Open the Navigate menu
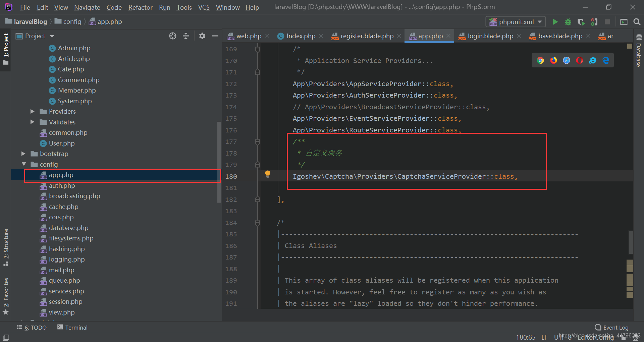The image size is (644, 342). (x=87, y=7)
